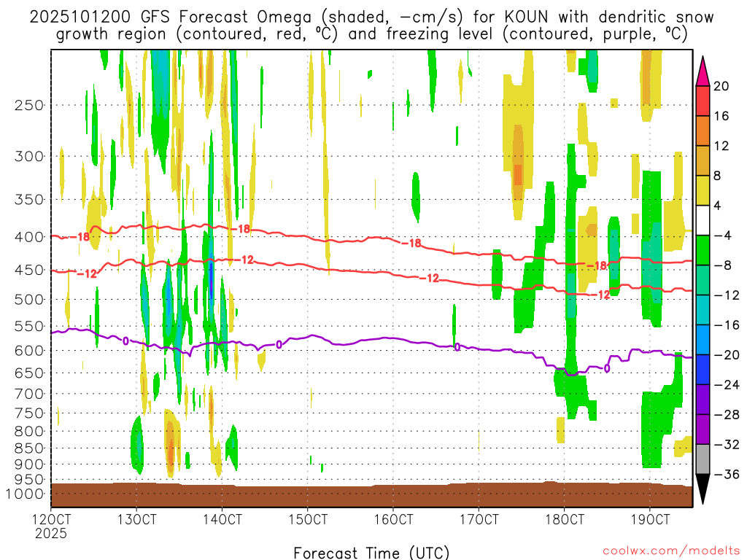This screenshot has width=747, height=560.
Task: Click the 700 pressure level label
Action: pyautogui.click(x=29, y=394)
